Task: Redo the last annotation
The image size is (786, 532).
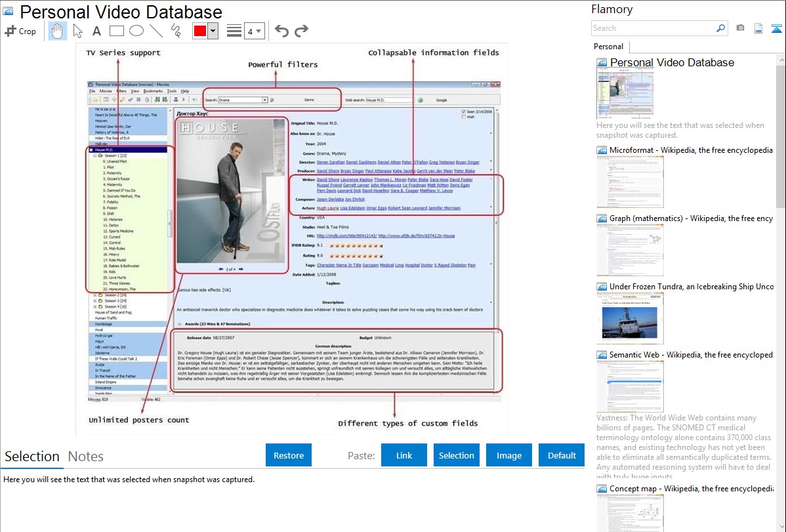Action: click(301, 31)
